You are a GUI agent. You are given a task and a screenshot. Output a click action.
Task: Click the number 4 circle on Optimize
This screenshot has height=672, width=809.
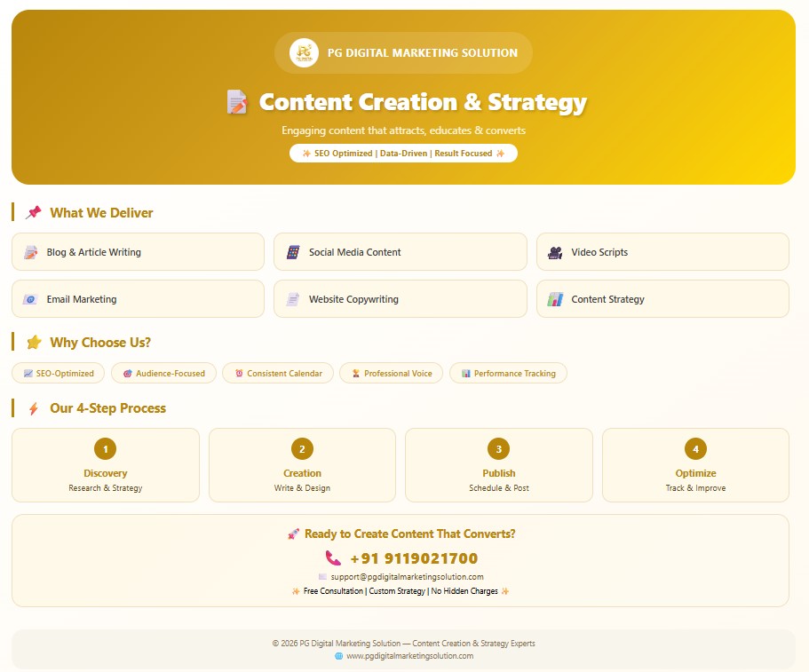pos(695,448)
